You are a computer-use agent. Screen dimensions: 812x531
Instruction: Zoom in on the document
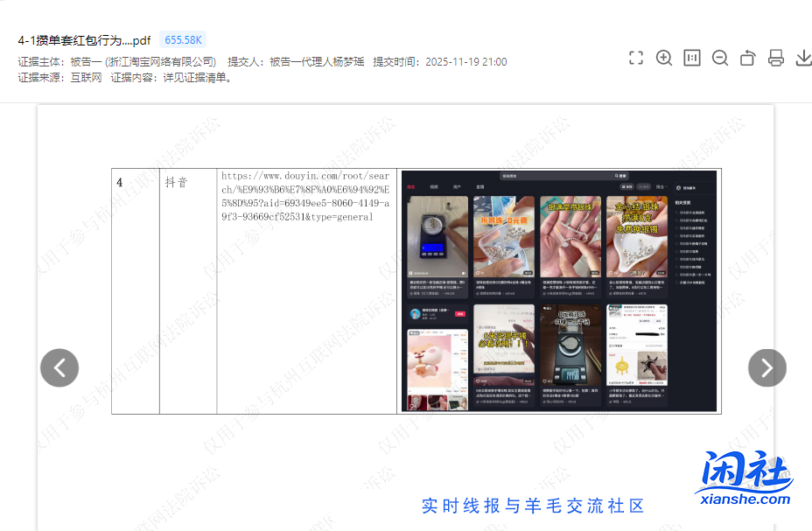click(664, 58)
